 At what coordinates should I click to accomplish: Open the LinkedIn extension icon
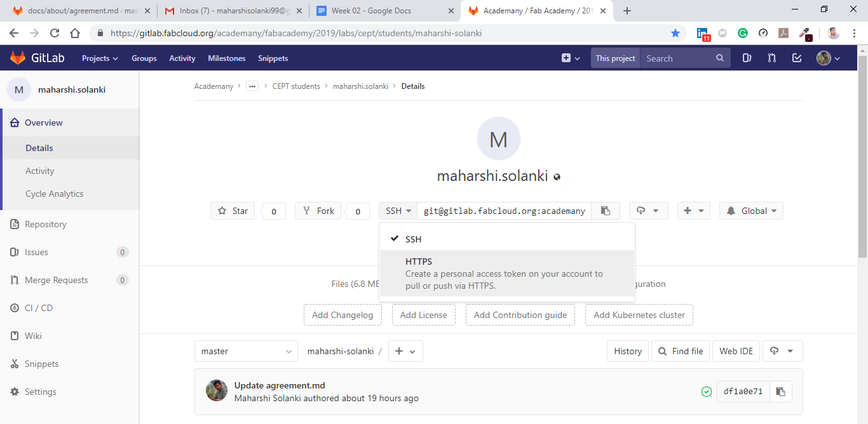[702, 33]
